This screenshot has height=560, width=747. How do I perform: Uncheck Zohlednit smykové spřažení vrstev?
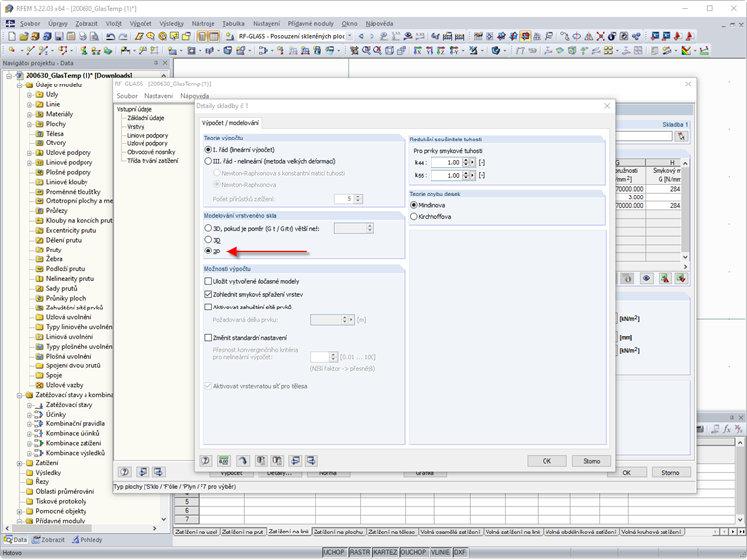(208, 295)
